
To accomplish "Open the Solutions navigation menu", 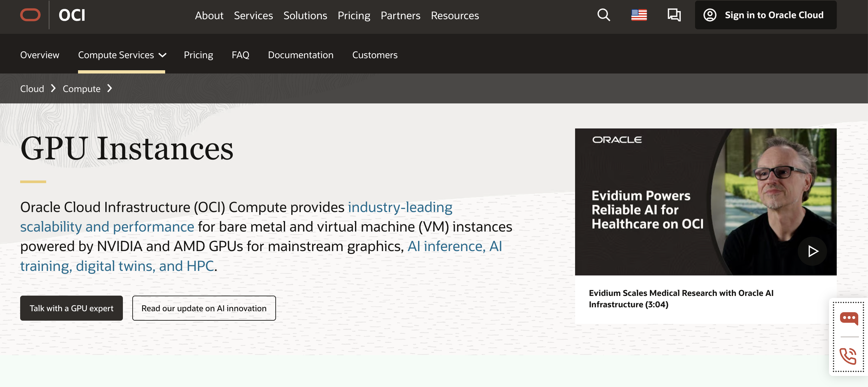I will click(305, 16).
